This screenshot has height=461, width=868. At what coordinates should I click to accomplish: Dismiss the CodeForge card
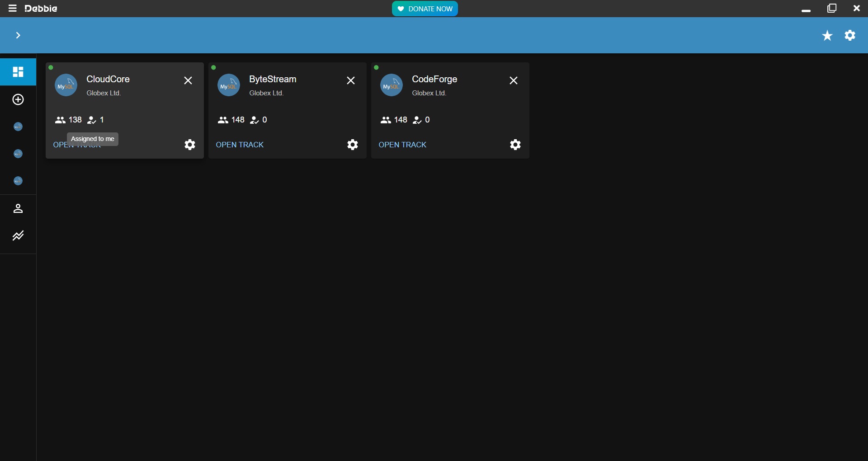pyautogui.click(x=514, y=80)
